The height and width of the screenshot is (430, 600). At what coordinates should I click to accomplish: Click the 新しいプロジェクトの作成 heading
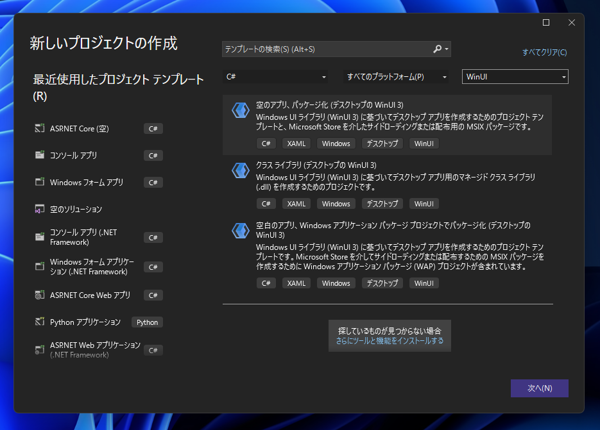click(104, 43)
